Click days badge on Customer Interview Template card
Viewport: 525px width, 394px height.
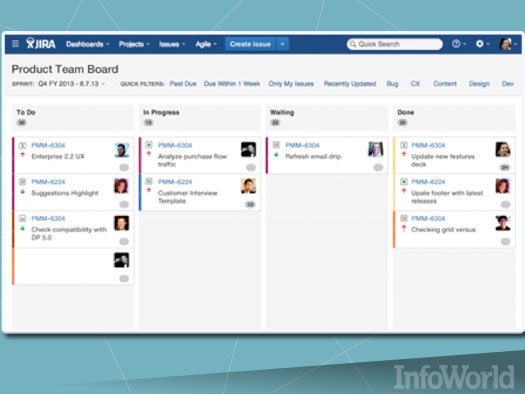tap(250, 204)
